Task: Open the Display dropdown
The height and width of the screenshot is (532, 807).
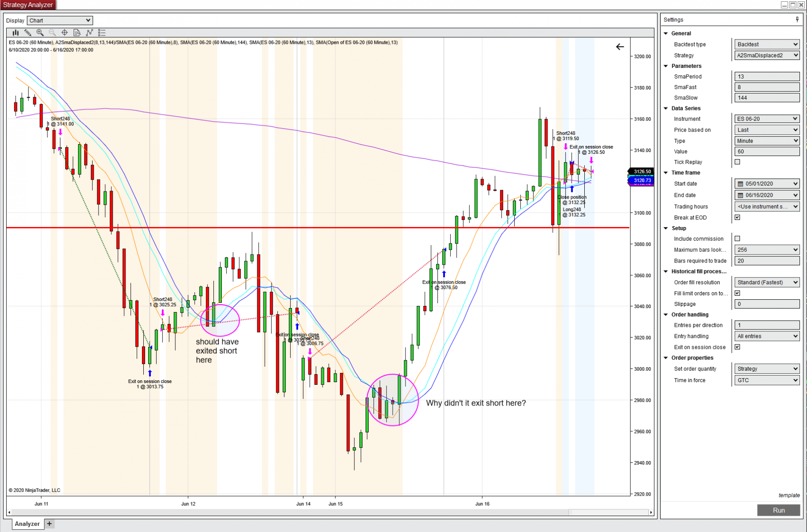Action: tap(60, 20)
